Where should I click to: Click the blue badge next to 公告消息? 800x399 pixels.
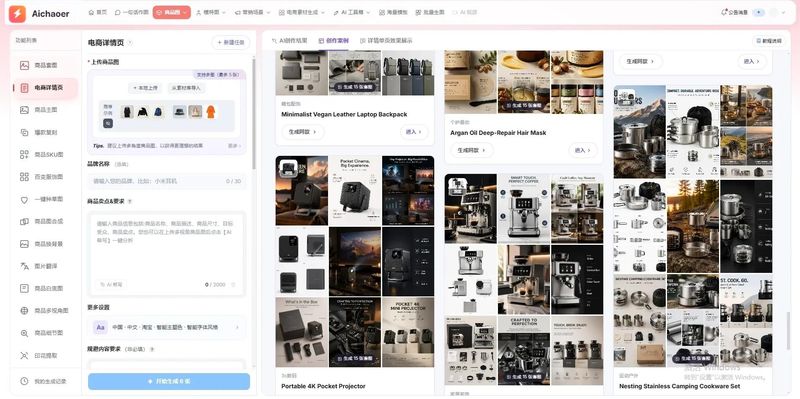tap(759, 12)
